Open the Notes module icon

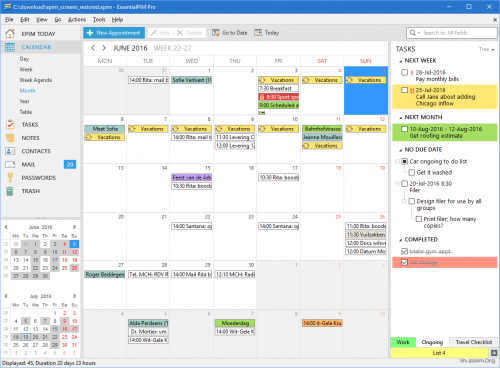click(10, 138)
